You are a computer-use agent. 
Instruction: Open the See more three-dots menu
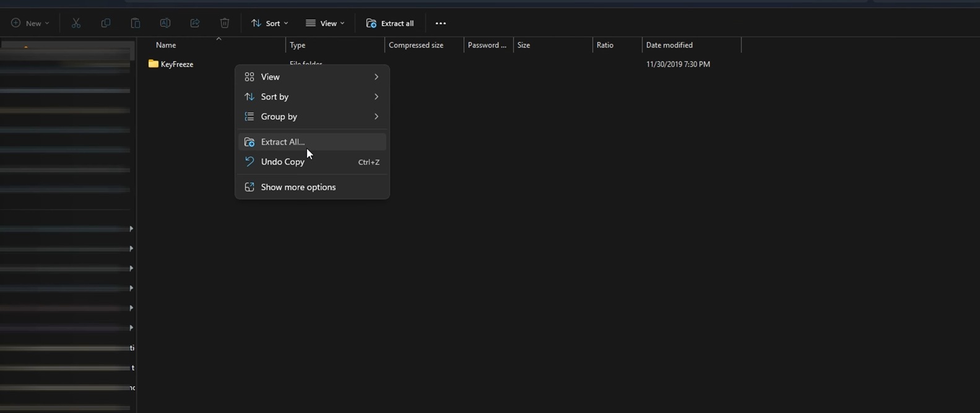tap(441, 24)
